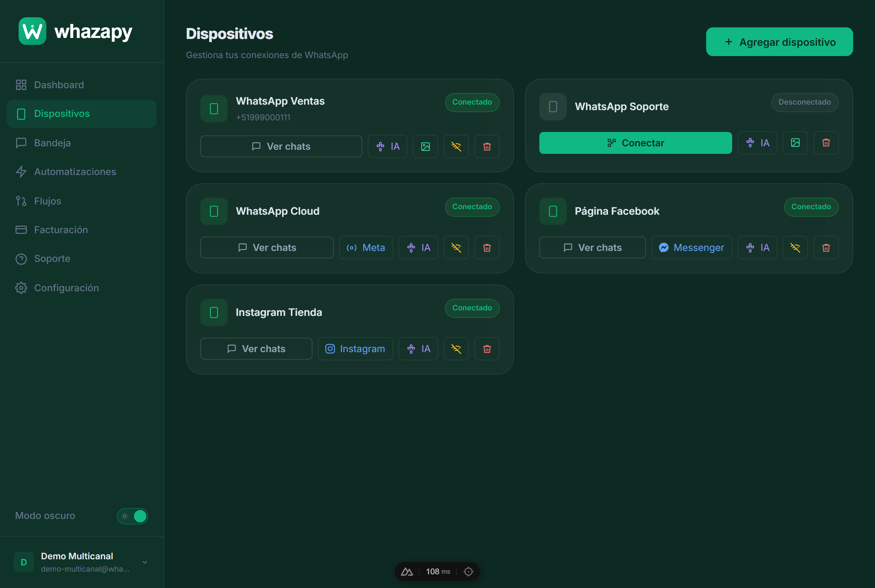
Task: Click WhatsApp Cloud device icon
Action: pos(214,211)
